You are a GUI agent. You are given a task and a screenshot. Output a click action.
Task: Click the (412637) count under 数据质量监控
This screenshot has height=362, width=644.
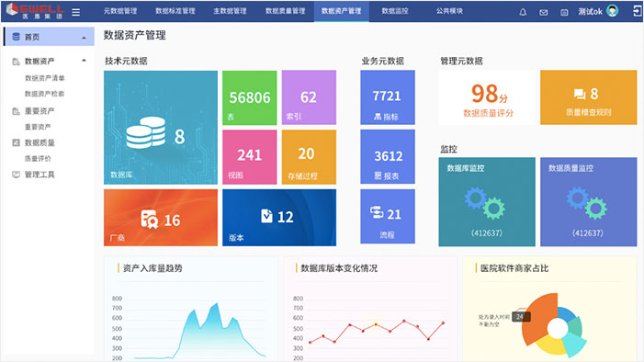click(x=588, y=233)
